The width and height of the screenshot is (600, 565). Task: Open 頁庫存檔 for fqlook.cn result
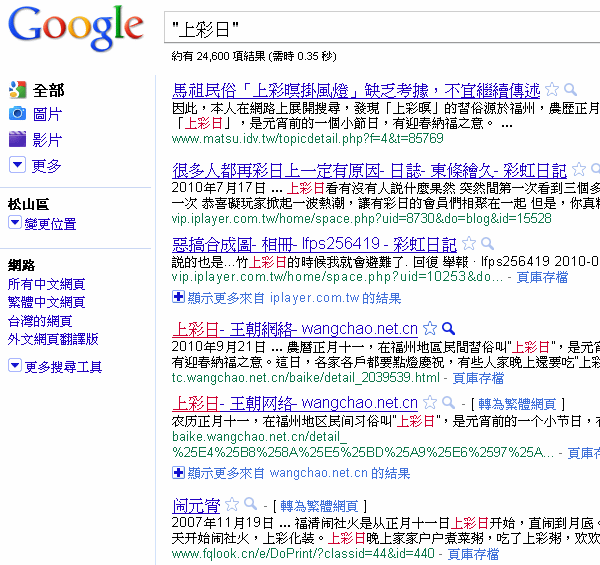(x=473, y=554)
